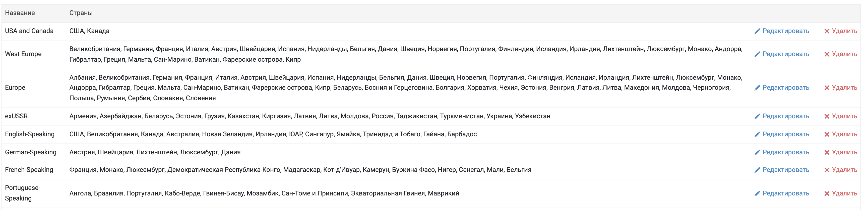The height and width of the screenshot is (210, 868).
Task: Click Удалить link for exUSSR group
Action: (844, 116)
